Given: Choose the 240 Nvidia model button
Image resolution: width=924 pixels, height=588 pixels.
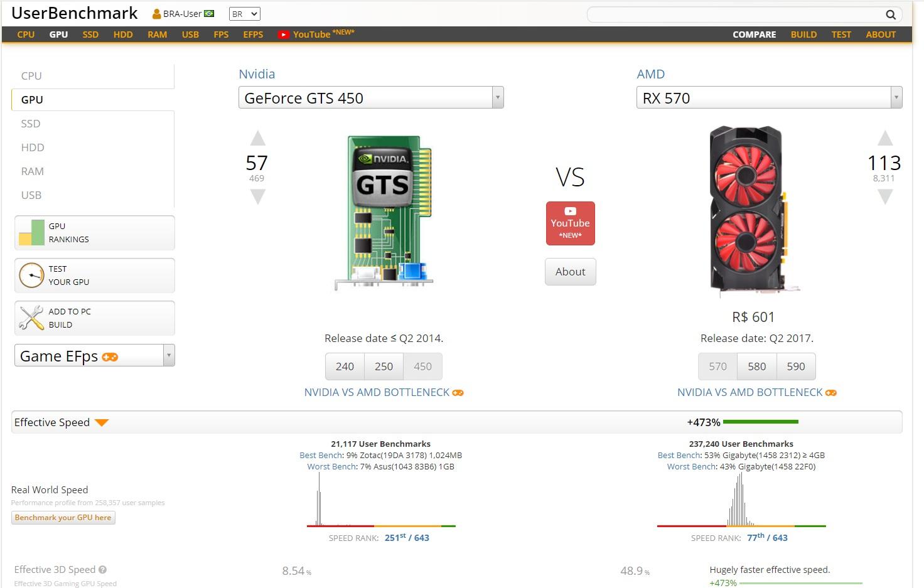Looking at the screenshot, I should point(345,366).
